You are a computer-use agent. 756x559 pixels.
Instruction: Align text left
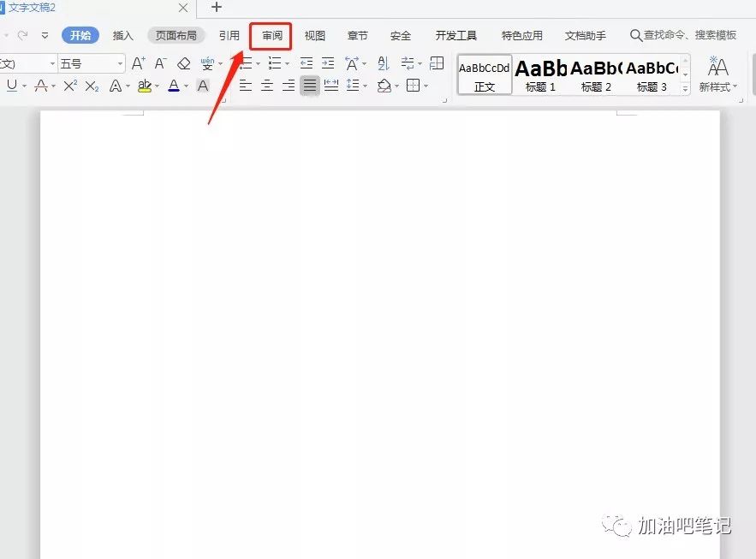pyautogui.click(x=246, y=86)
